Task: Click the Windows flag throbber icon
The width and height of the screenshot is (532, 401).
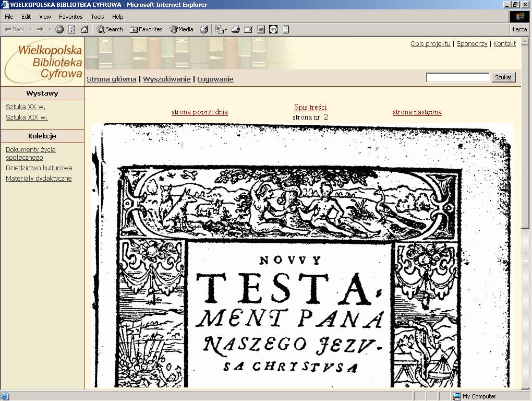Action: click(519, 17)
